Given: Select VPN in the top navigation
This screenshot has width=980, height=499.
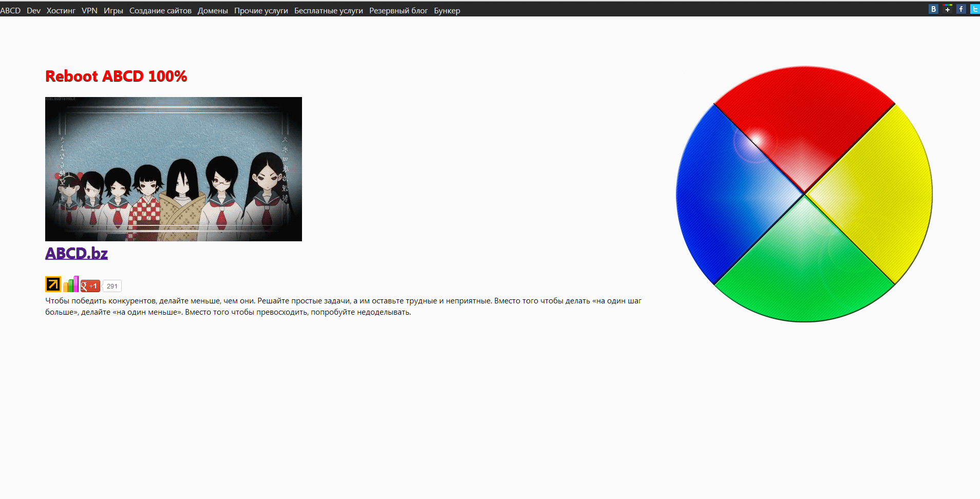Looking at the screenshot, I should [89, 11].
